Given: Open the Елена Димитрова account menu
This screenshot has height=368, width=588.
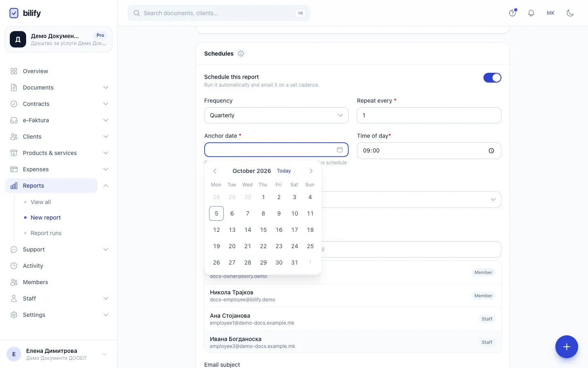Looking at the screenshot, I should [58, 354].
